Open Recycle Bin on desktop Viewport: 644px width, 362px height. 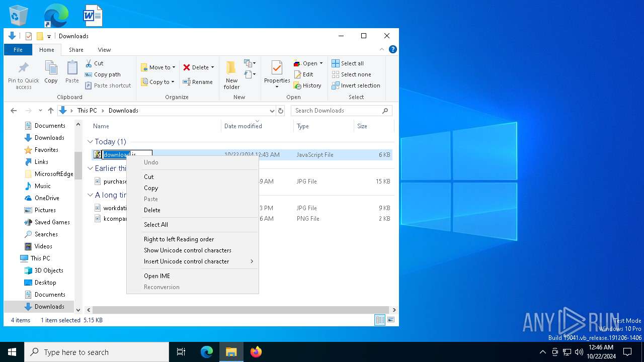point(19,15)
